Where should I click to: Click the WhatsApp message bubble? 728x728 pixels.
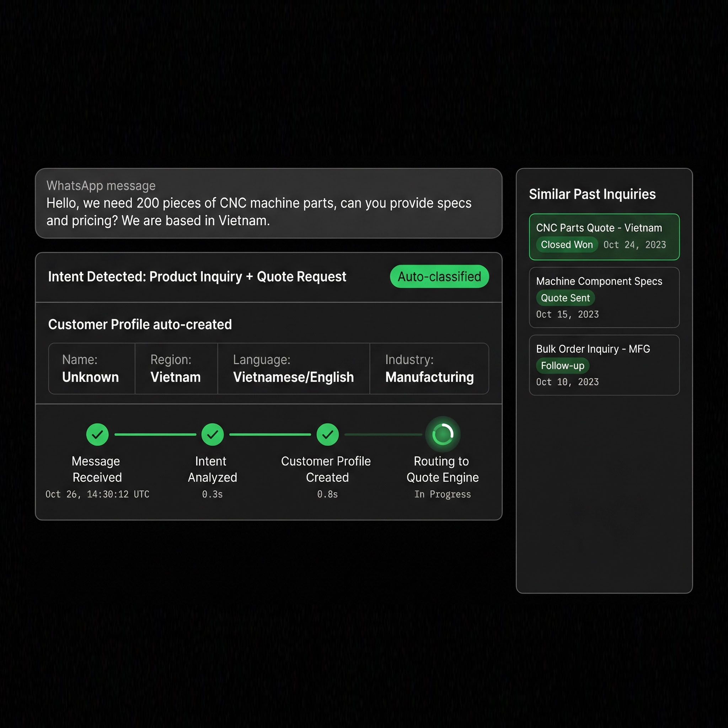coord(268,203)
